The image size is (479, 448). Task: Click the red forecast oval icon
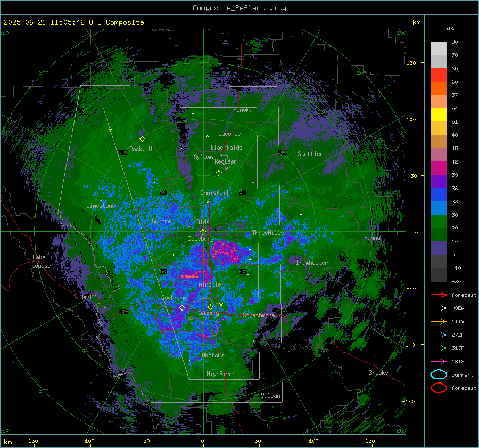click(x=439, y=388)
